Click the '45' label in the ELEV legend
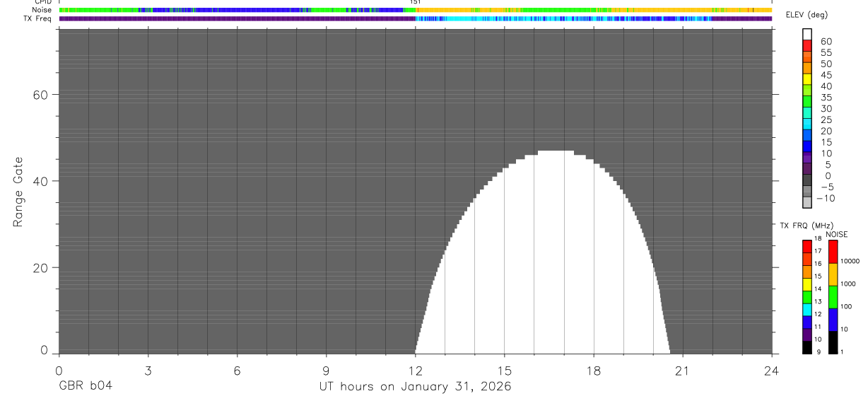 point(826,75)
